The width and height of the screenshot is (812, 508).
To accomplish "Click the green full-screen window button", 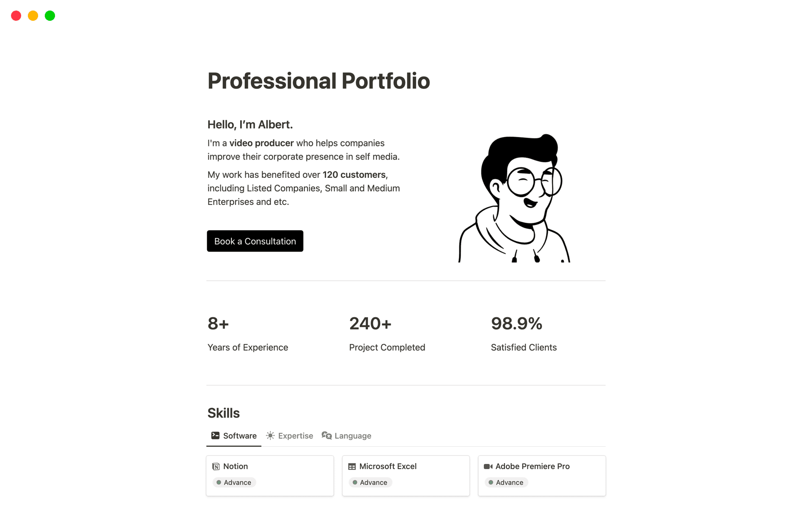I will 49,16.
